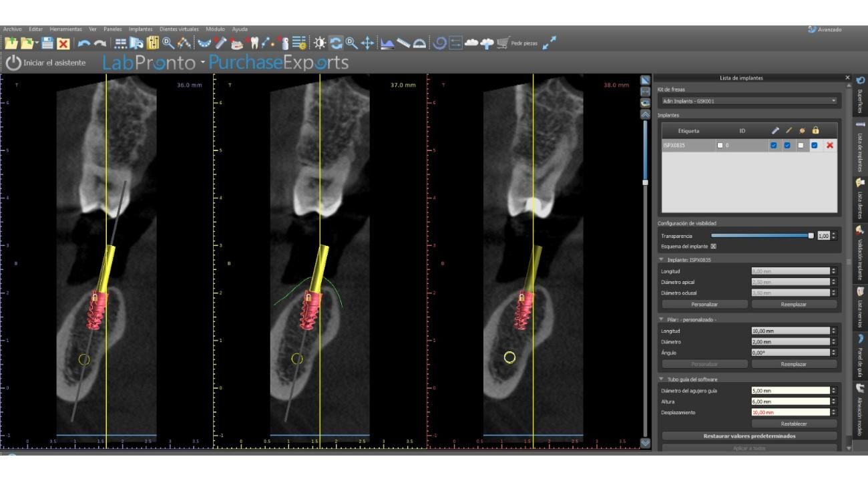This screenshot has width=868, height=481.
Task: Toggle axis checkbox under the pencil-line column
Action: point(787,145)
